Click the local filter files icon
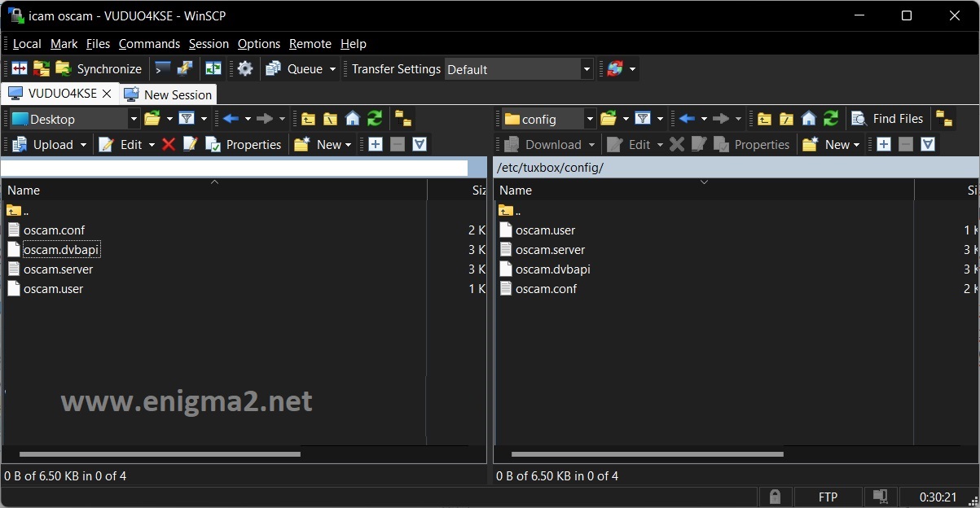 187,119
